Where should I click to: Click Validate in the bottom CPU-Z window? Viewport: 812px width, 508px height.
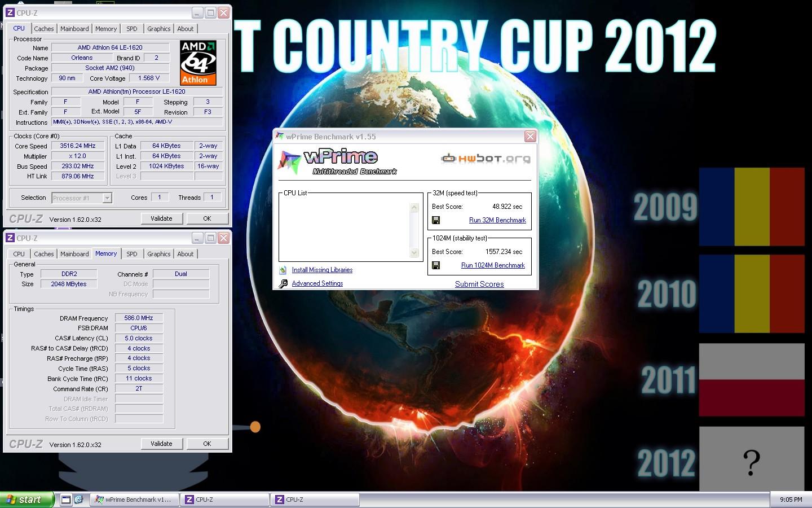pos(161,444)
